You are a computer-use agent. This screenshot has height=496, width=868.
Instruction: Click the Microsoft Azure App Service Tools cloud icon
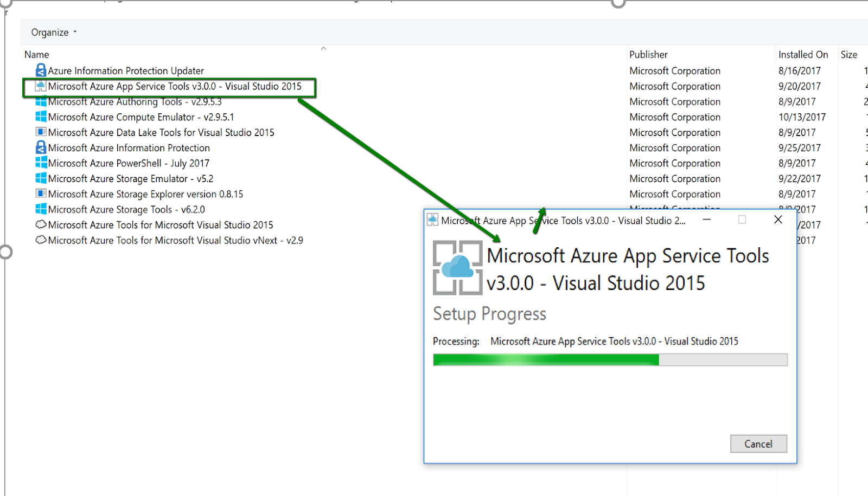(x=40, y=86)
